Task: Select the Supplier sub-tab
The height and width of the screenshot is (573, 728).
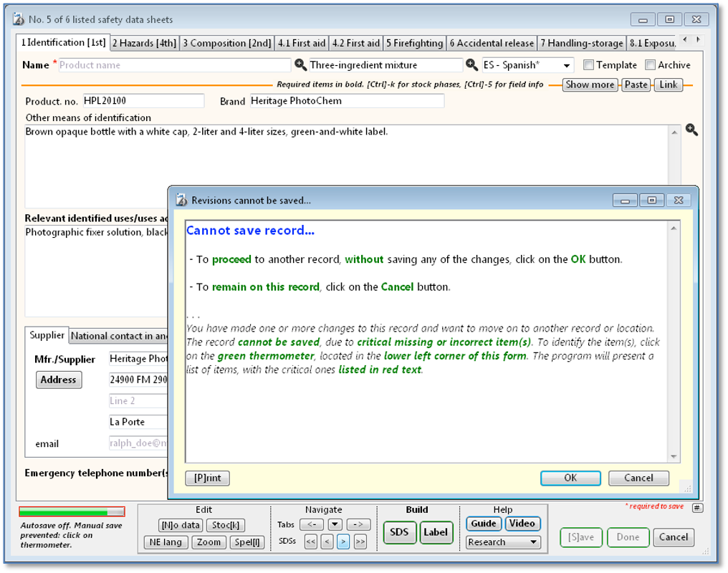Action: tap(47, 335)
